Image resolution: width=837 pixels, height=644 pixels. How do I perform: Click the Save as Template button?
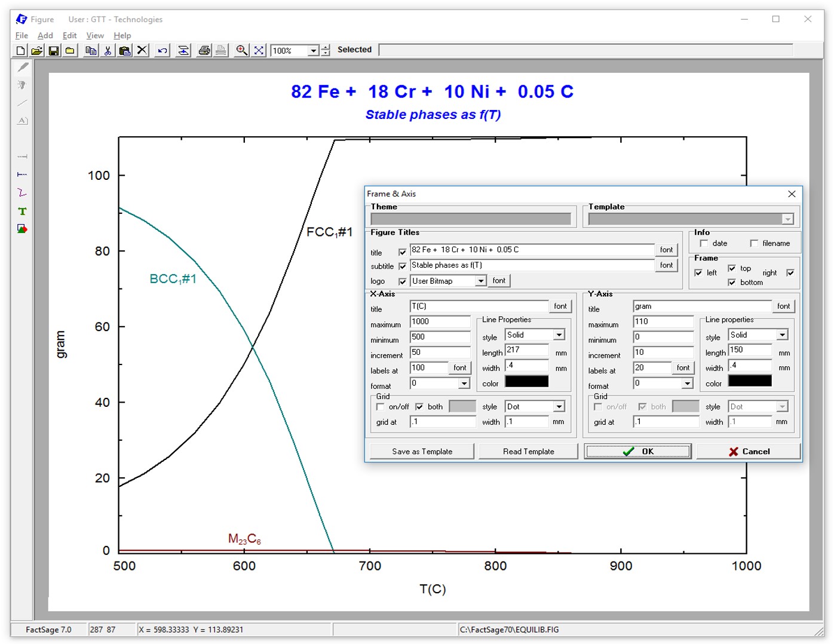tap(422, 452)
